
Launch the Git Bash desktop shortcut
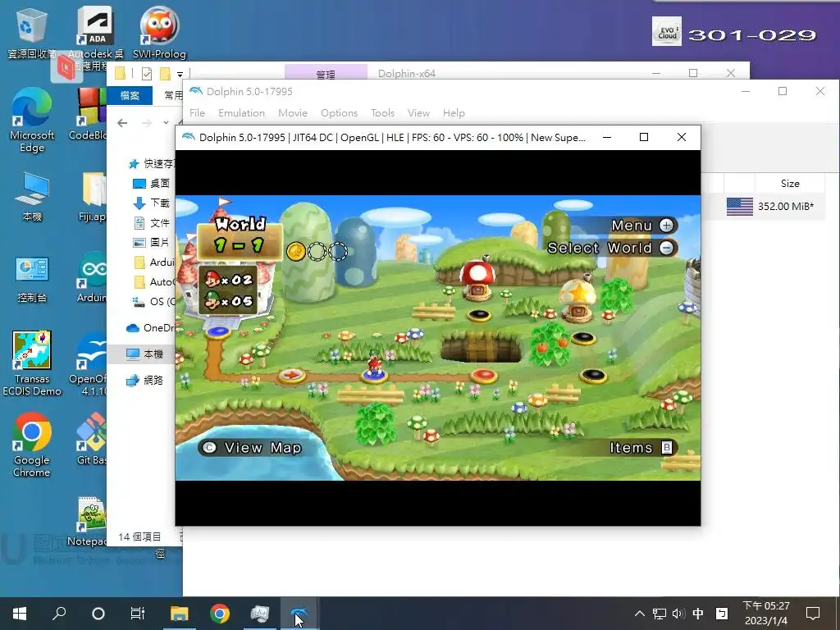point(91,440)
